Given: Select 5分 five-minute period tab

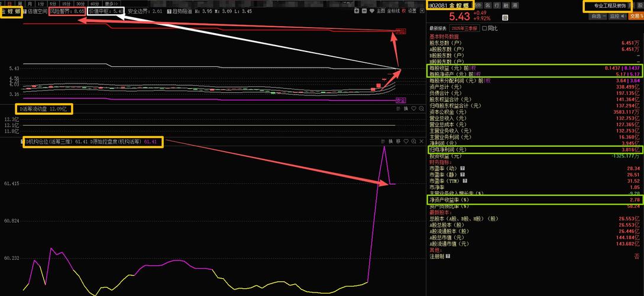Looking at the screenshot, I should pos(53,4).
